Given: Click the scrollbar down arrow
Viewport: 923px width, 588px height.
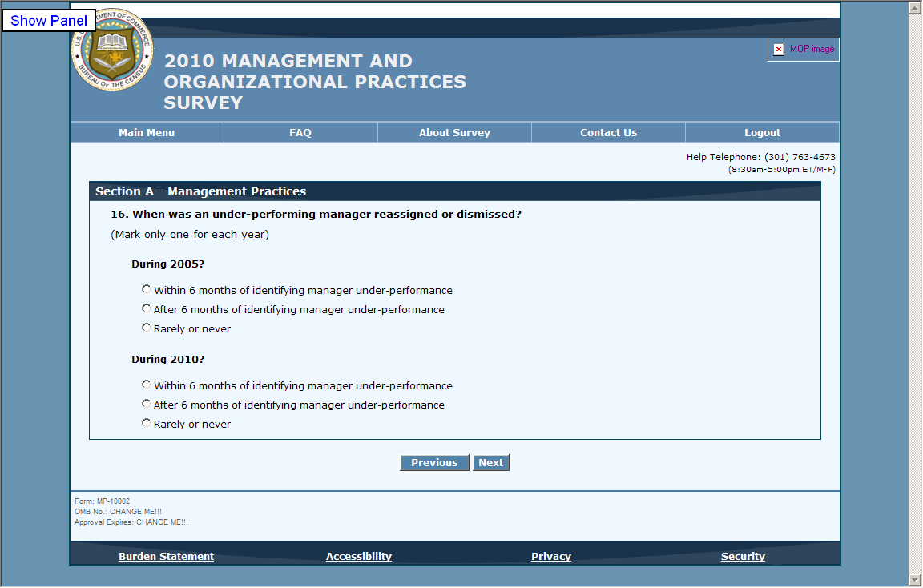Looking at the screenshot, I should click(914, 579).
